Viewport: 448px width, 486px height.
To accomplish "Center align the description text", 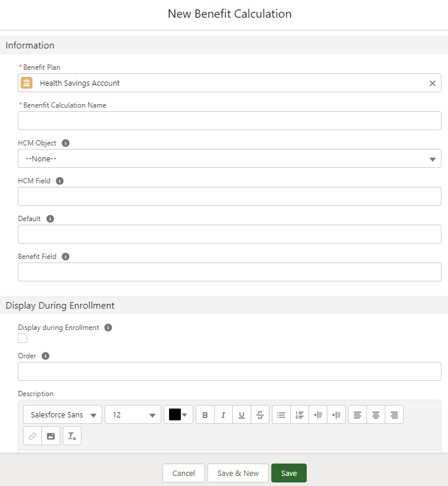I will coord(376,414).
